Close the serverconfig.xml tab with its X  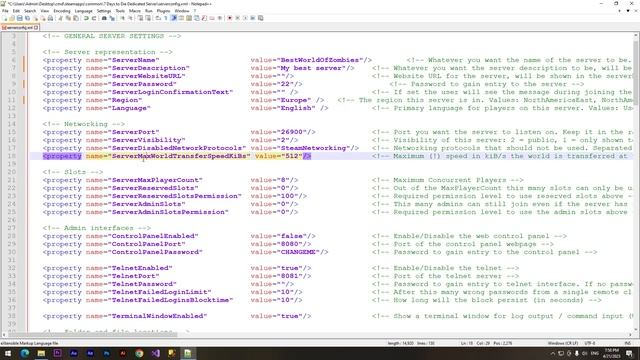pos(36,27)
